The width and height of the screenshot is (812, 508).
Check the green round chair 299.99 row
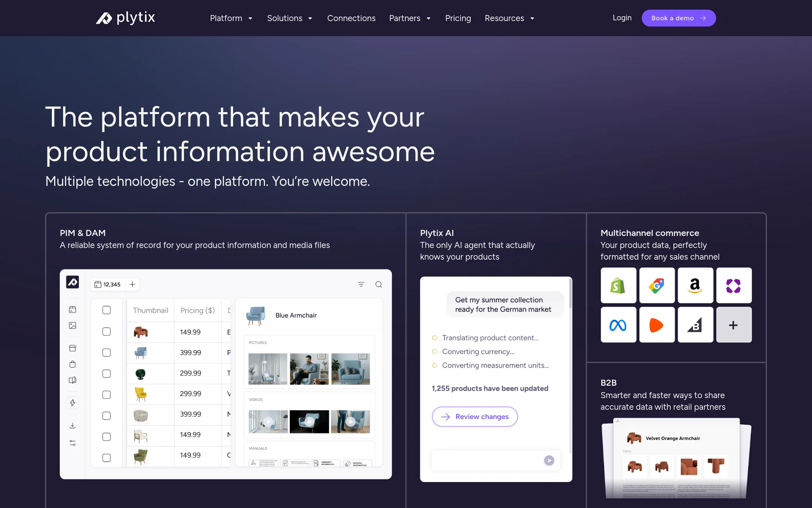point(106,374)
